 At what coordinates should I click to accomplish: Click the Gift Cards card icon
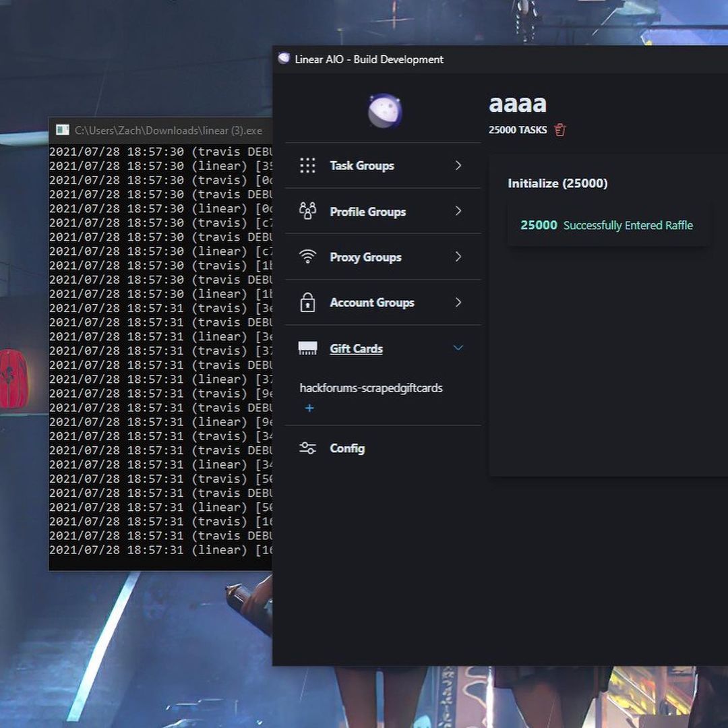(x=307, y=348)
